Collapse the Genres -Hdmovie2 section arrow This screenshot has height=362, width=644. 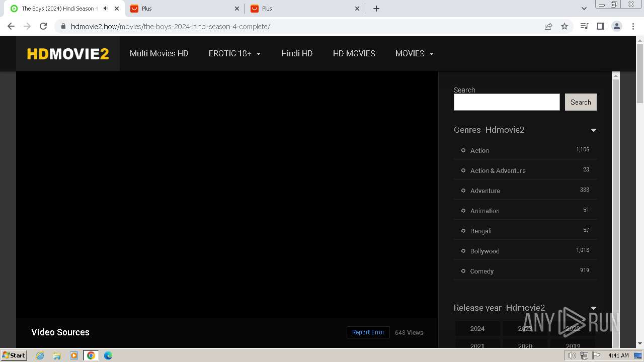point(594,130)
